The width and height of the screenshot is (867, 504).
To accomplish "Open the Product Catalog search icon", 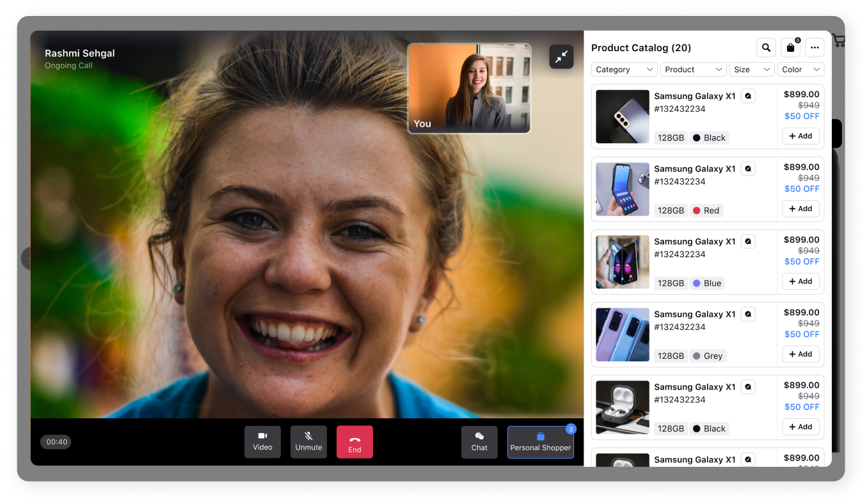I will pyautogui.click(x=766, y=47).
